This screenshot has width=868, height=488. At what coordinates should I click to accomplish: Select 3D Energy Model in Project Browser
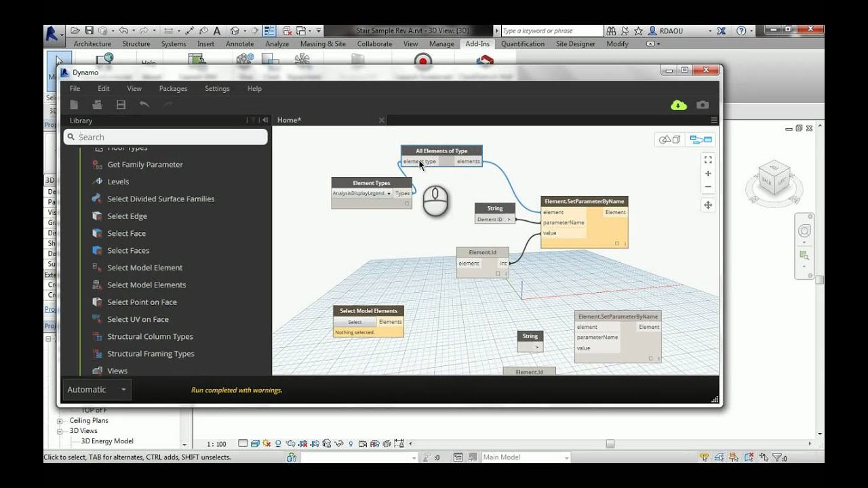pyautogui.click(x=107, y=441)
